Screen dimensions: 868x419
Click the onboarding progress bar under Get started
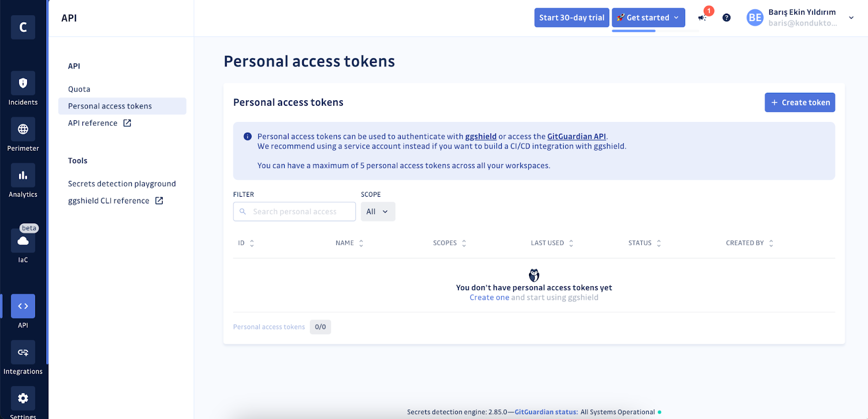[633, 31]
